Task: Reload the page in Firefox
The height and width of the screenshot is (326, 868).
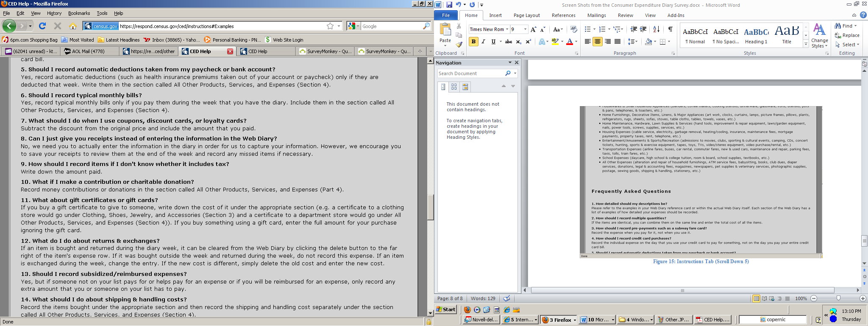Action: click(x=42, y=26)
